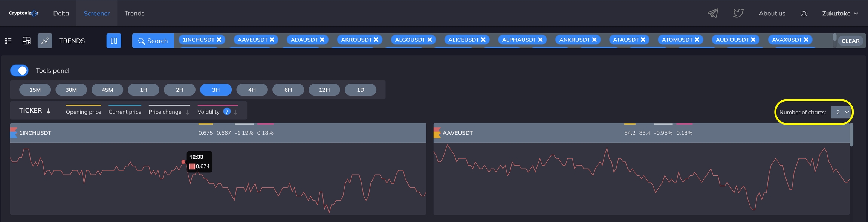Click the volatility help question icon
Screen dimensions: 868x222
tap(227, 111)
